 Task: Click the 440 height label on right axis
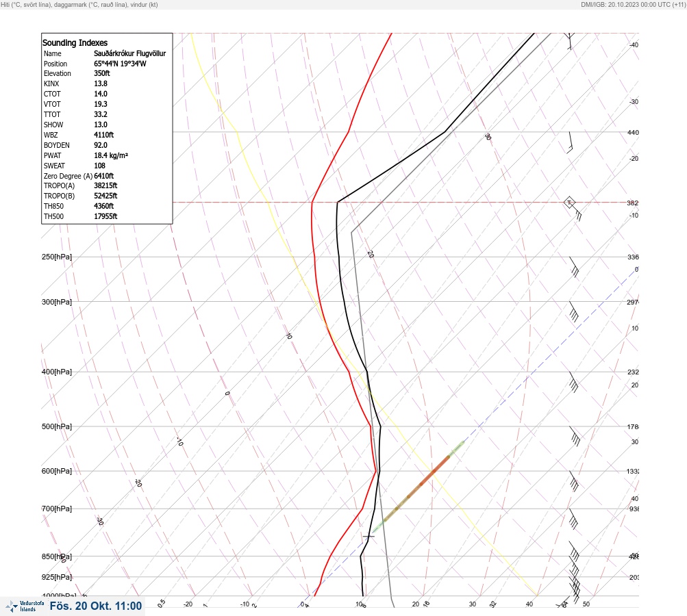tap(633, 132)
